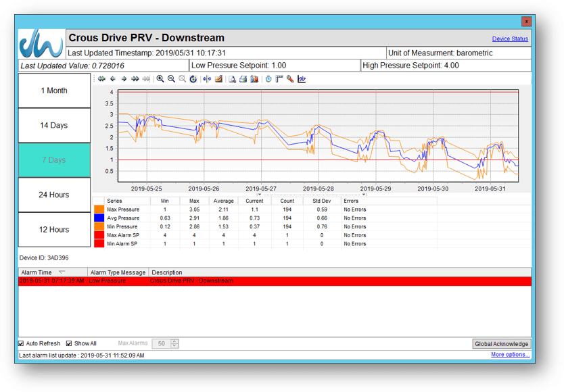
Task: Click the clock time range icon
Action: (268, 79)
